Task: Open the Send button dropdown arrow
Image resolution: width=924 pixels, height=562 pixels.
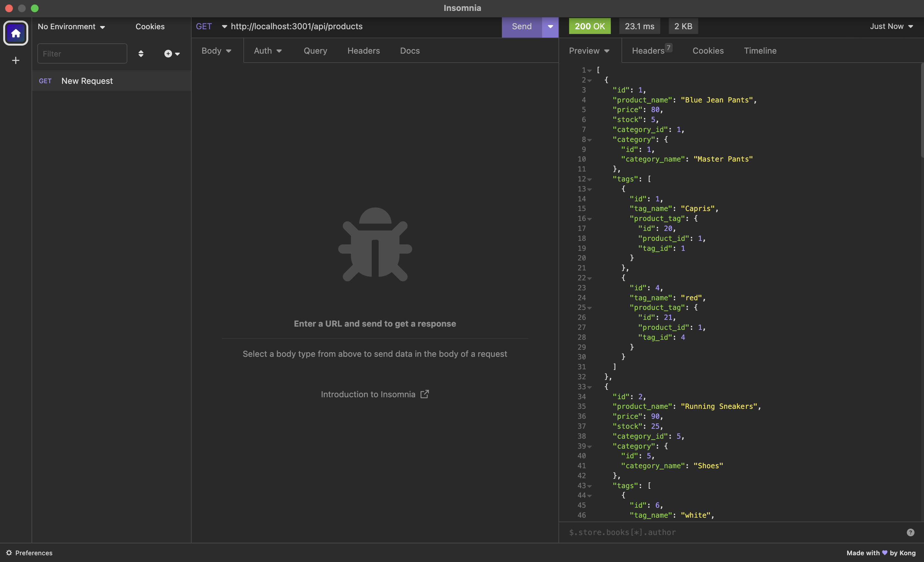Action: click(x=550, y=27)
